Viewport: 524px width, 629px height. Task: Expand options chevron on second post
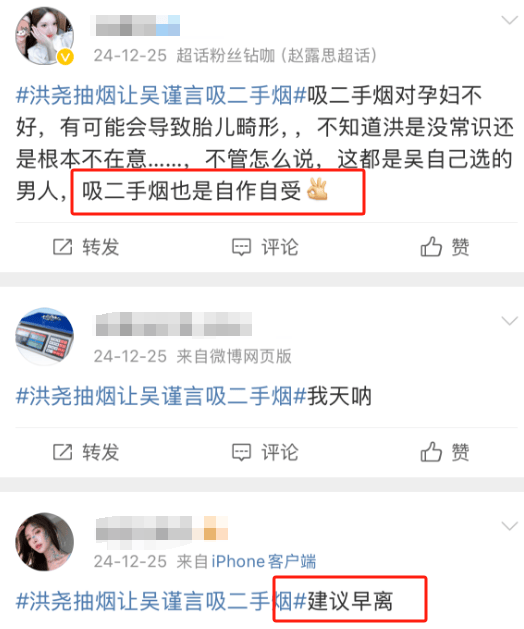510,321
